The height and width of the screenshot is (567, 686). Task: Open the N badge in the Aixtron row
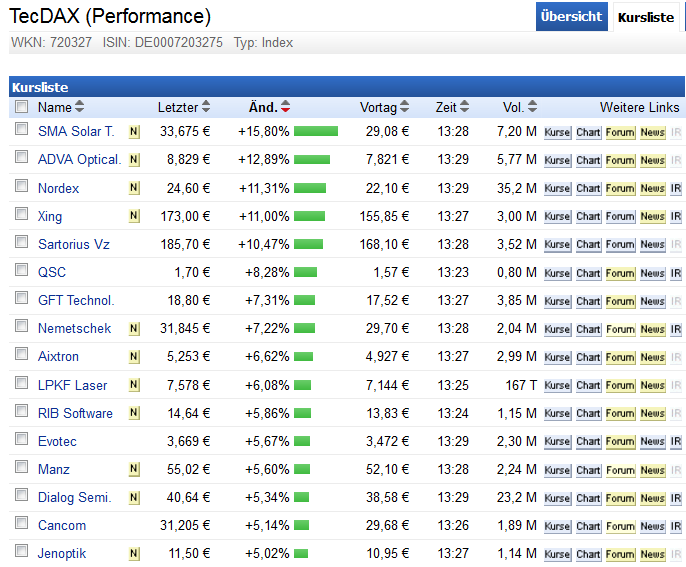point(134,357)
